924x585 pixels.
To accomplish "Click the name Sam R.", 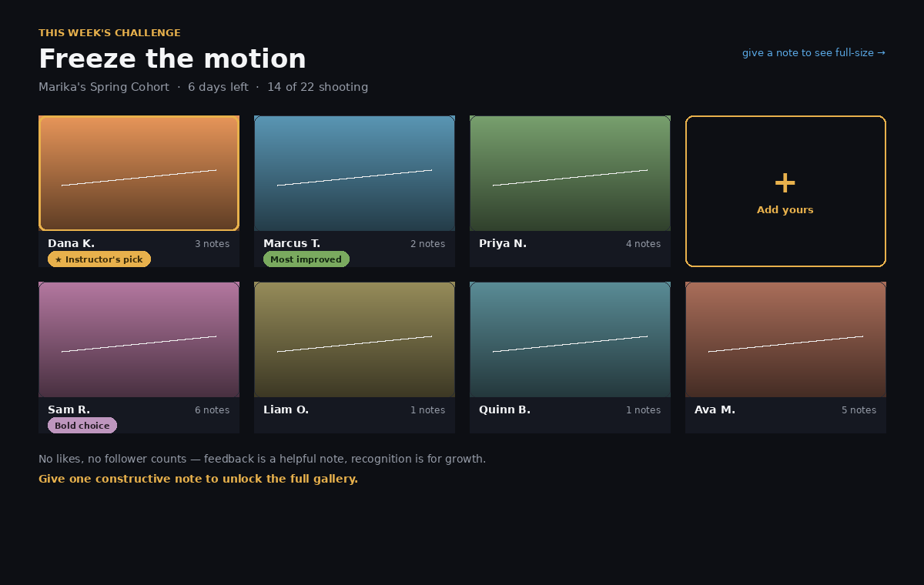I will click(69, 409).
